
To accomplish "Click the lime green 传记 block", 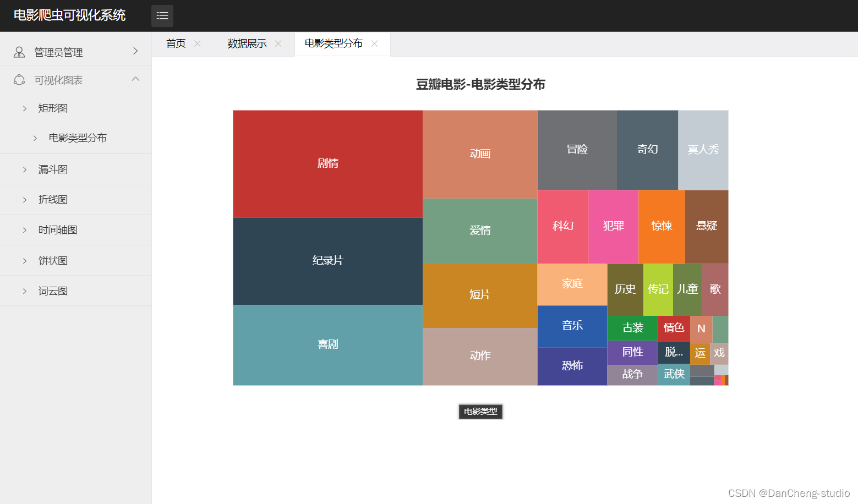I will [658, 289].
